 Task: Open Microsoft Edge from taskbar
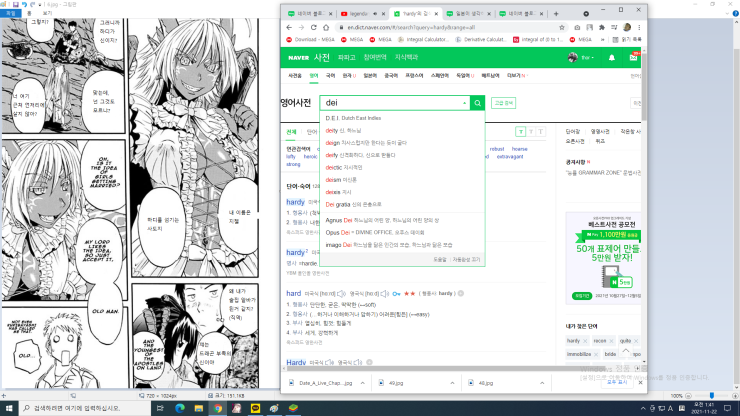(180, 408)
